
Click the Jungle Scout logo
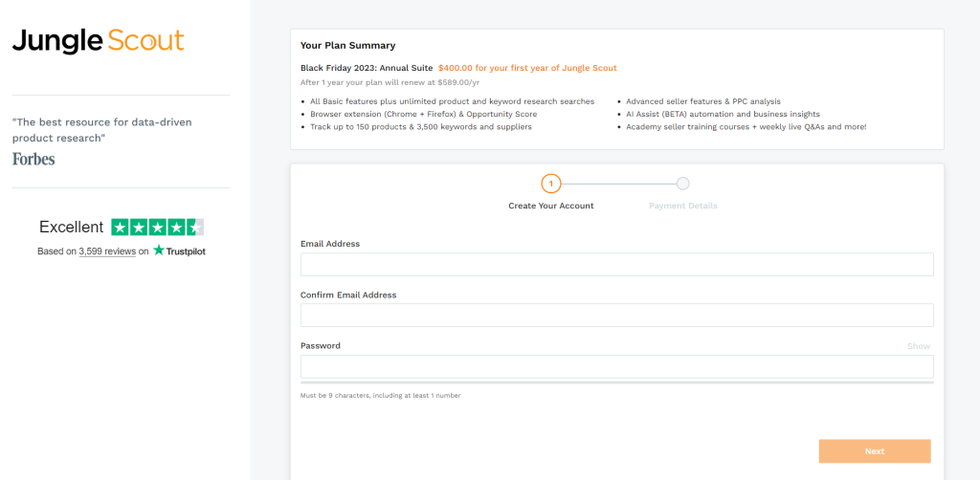click(99, 41)
